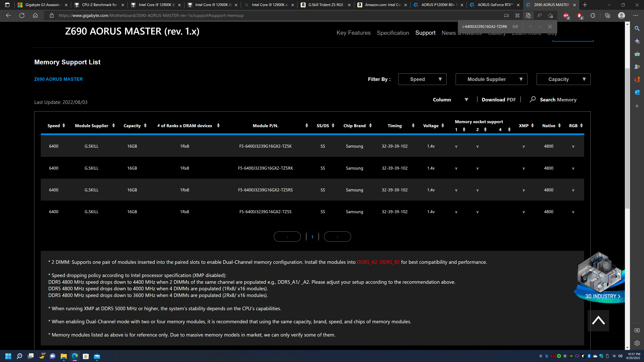644x362 pixels.
Task: Add page to favorites with the star icon
Action: coord(550,15)
